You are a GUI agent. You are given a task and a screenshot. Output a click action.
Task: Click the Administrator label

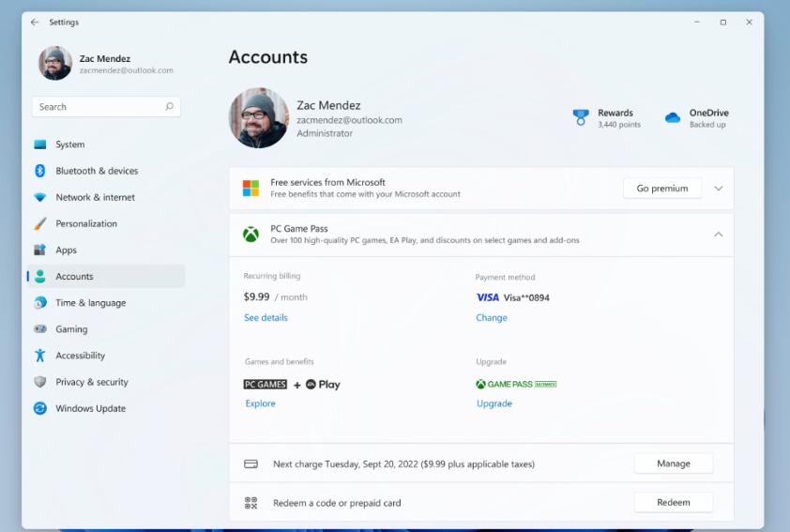325,133
